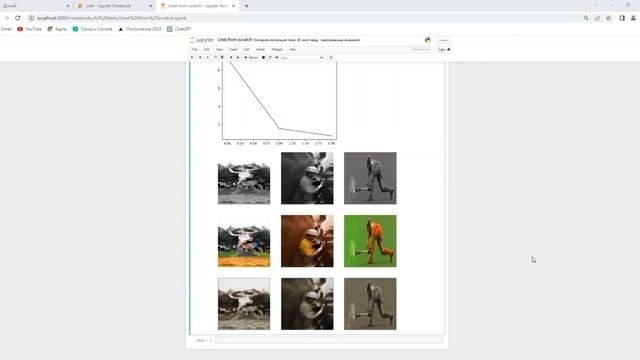Click the Python kernel logo icon
This screenshot has width=640, height=360.
(428, 40)
